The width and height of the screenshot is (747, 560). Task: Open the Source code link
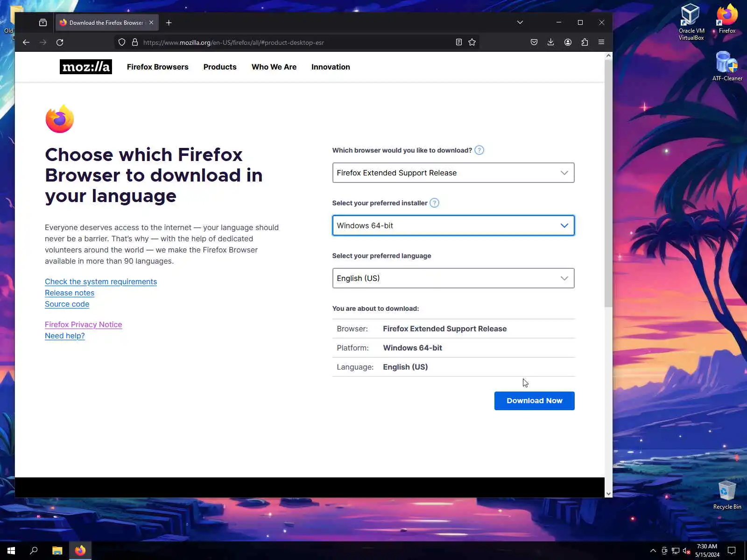[x=67, y=304]
